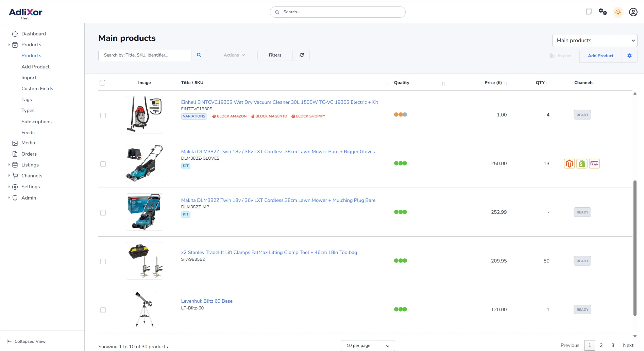The image size is (644, 351).
Task: Refresh the product list
Action: (302, 55)
